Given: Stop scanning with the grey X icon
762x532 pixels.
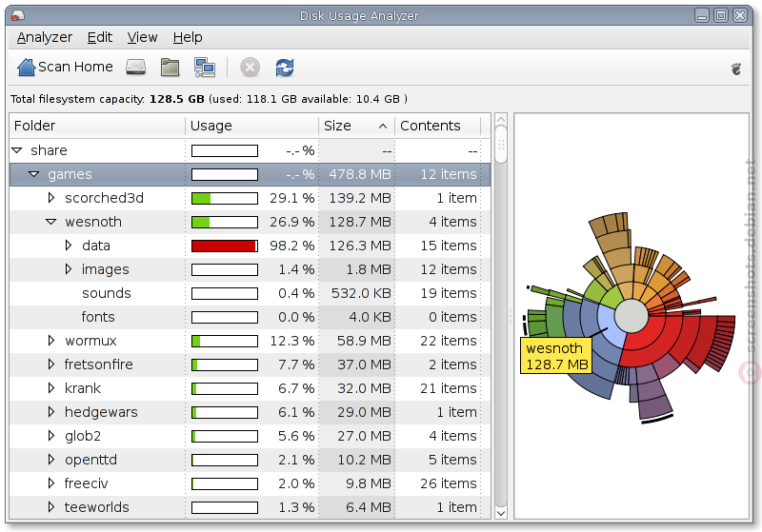Looking at the screenshot, I should (250, 67).
